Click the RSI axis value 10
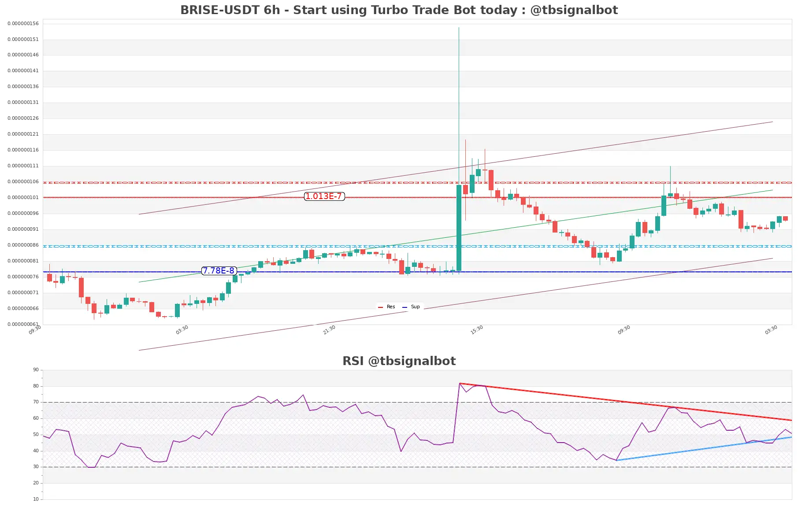 pos(36,499)
